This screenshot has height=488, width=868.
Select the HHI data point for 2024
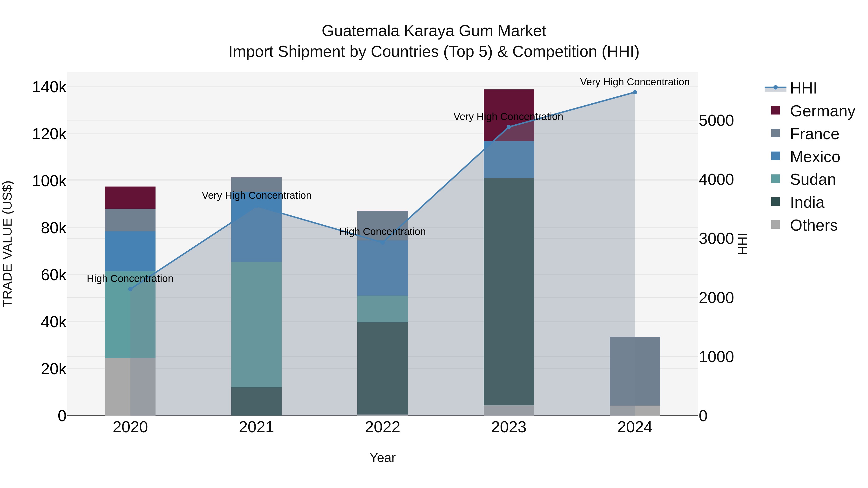click(x=635, y=92)
